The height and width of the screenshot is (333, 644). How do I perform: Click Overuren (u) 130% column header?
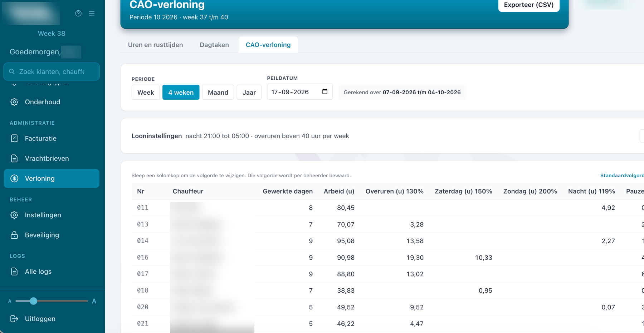(x=394, y=191)
